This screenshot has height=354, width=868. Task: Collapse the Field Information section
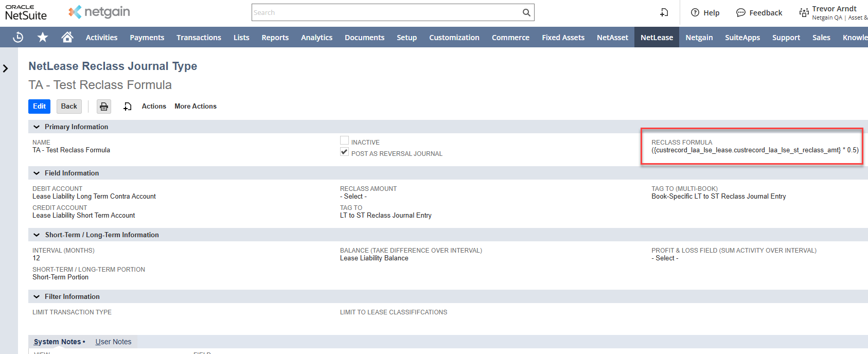click(x=37, y=173)
